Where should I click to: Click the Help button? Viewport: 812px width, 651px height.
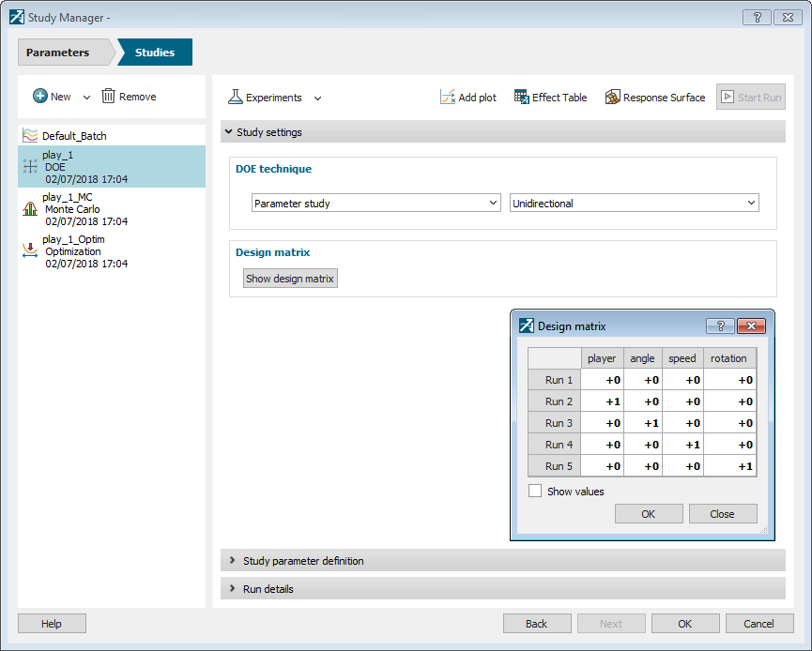(52, 623)
